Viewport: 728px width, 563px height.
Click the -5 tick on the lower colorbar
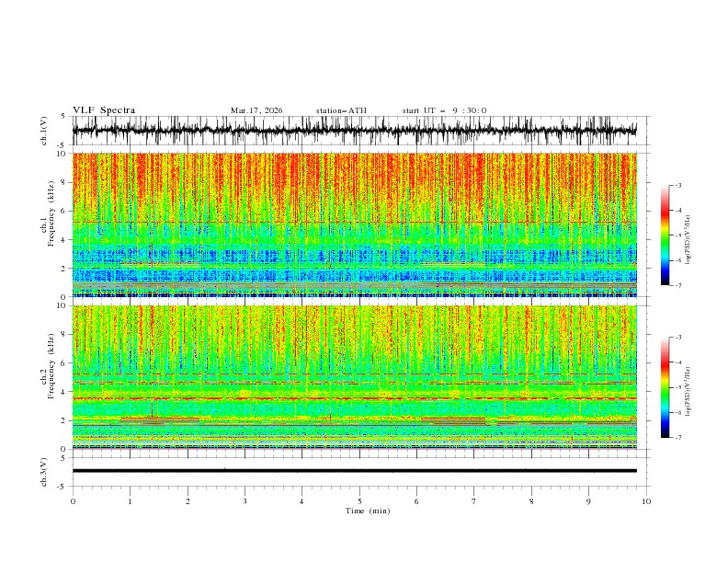click(x=677, y=387)
